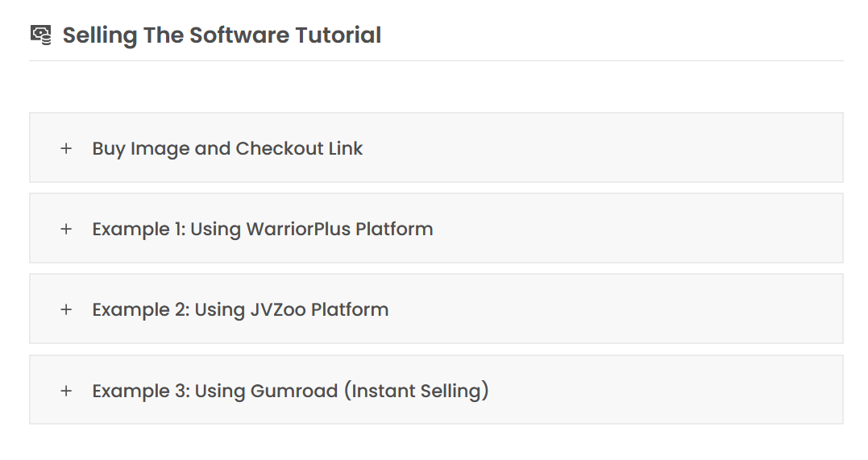Click the "Selling The Software Tutorial" heading text
This screenshot has height=460, width=868.
[222, 35]
